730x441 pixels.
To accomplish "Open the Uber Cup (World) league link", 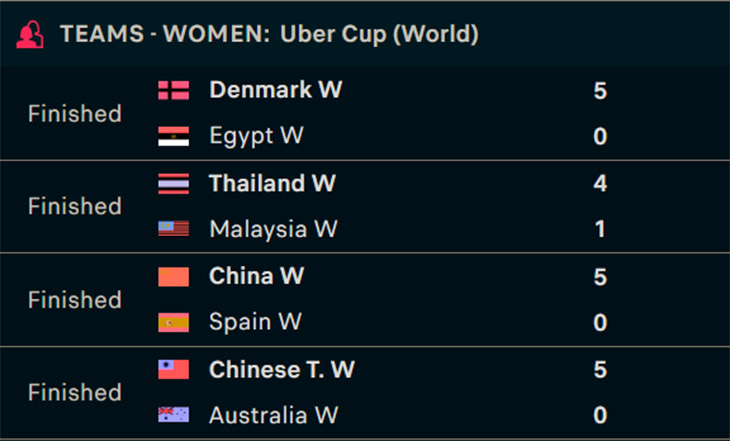I will [x=379, y=34].
